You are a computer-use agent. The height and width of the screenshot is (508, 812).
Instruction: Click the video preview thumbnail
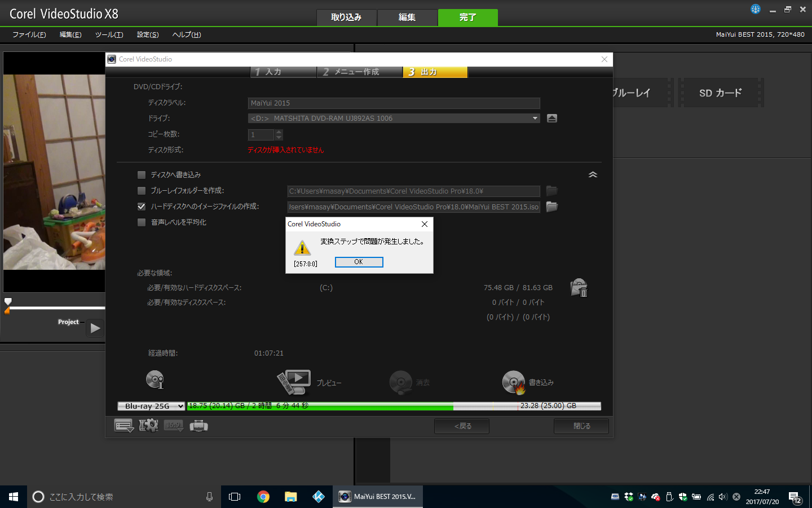pyautogui.click(x=54, y=172)
